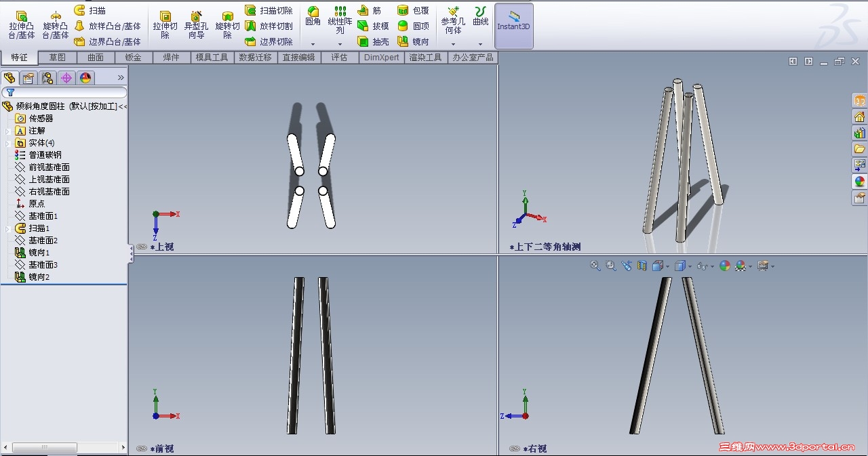Image resolution: width=868 pixels, height=456 pixels.
Task: Expand the manager panel tabs chevron
Action: [121, 78]
